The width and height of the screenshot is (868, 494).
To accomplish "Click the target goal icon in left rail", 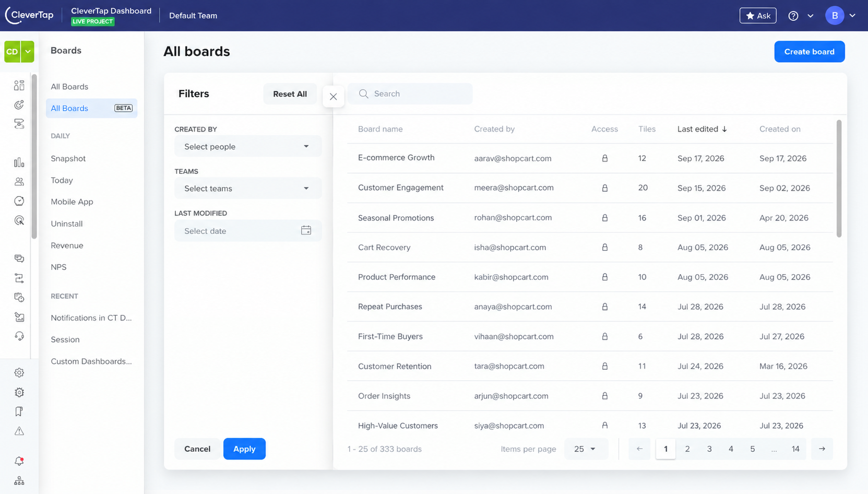I will (19, 105).
